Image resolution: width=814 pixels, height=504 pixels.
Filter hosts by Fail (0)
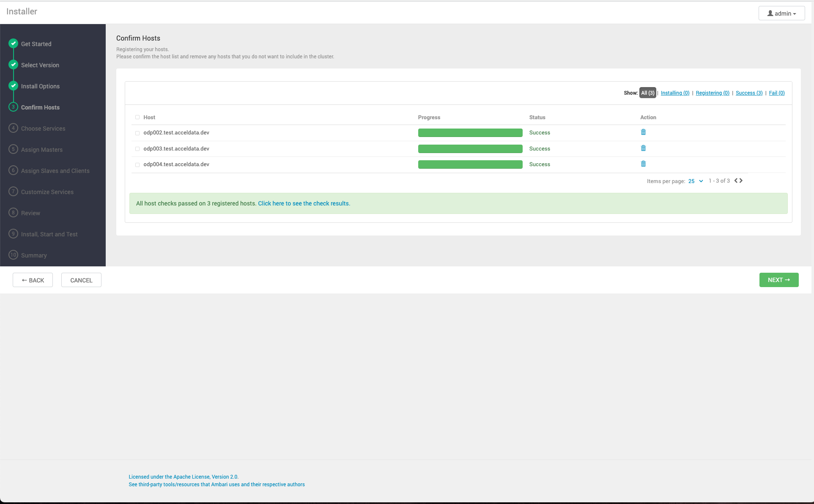[x=777, y=93]
